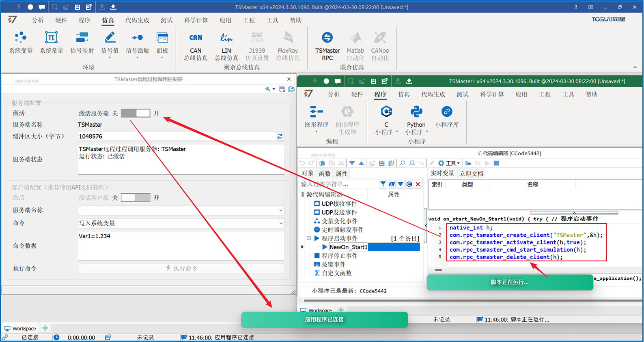Viewport: 644px width, 342px height.
Task: Switch to 分析 tab in main window
Action: (38, 20)
